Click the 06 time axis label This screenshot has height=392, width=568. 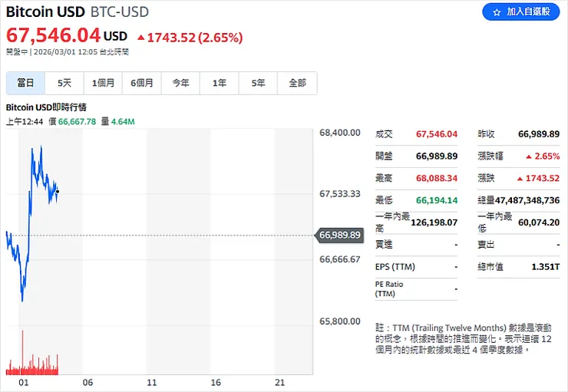coord(88,383)
